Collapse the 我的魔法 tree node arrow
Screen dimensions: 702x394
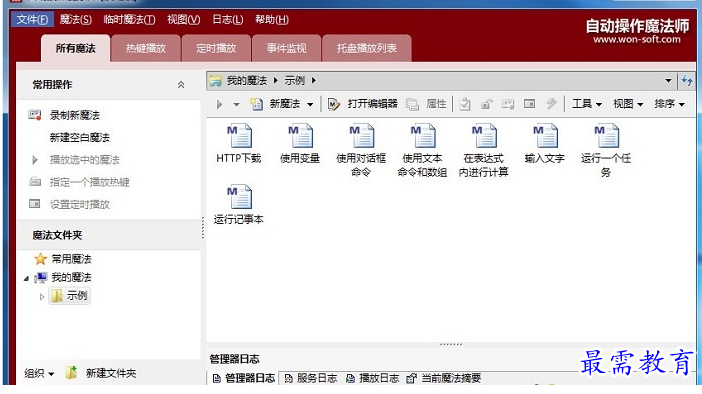point(26,279)
